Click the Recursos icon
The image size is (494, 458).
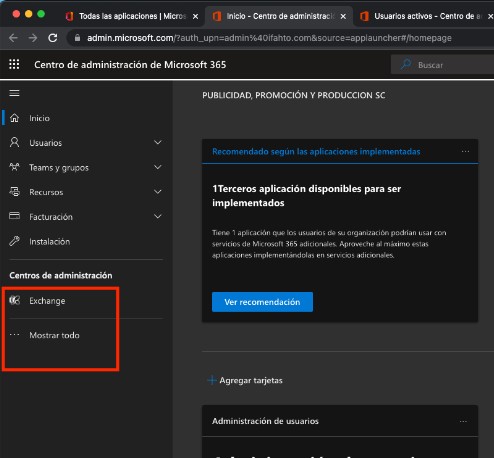tap(14, 192)
